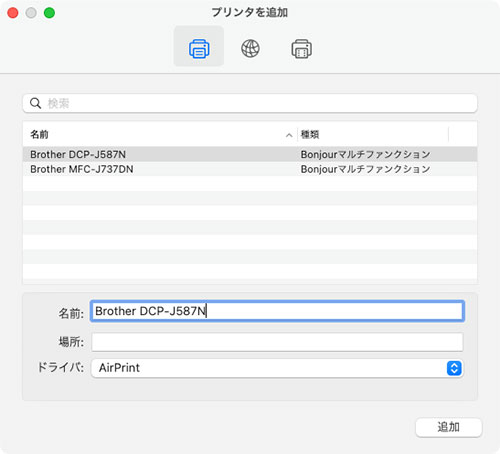Open the Windows printer tab icon

[x=302, y=49]
